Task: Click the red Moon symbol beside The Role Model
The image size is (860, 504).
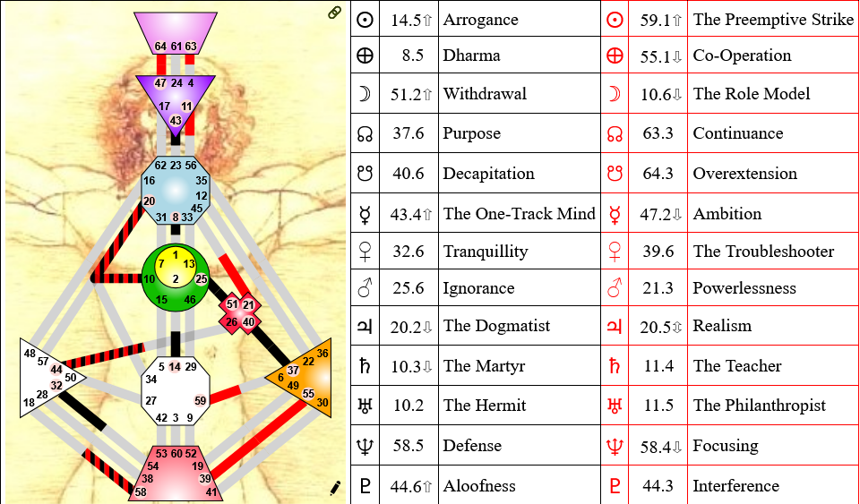Action: coord(615,94)
